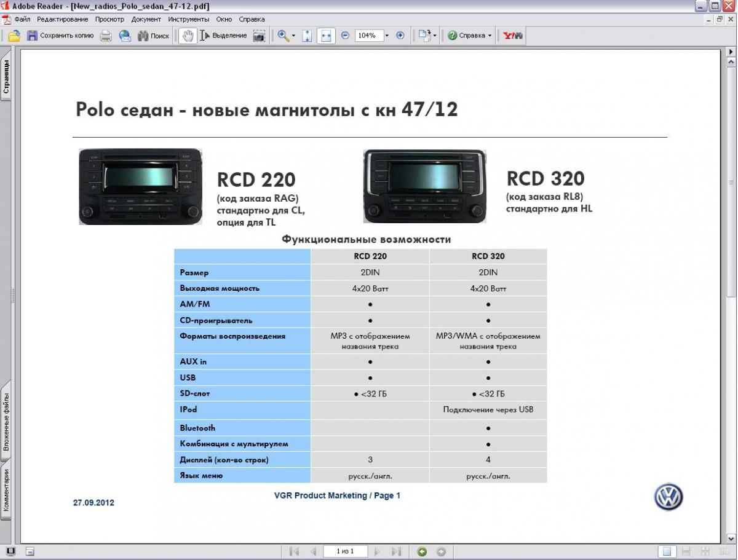This screenshot has width=738, height=560.
Task: Click the zoom in plus button
Action: pos(400,36)
